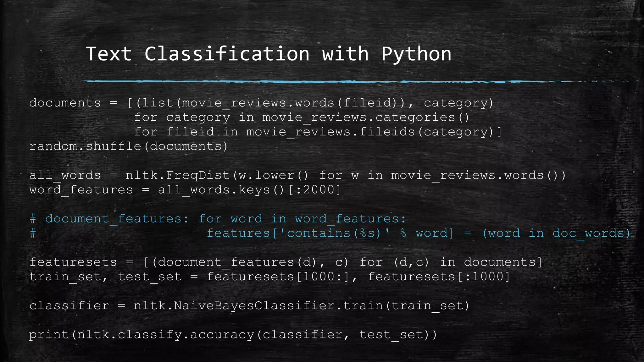The width and height of the screenshot is (644, 362).
Task: Click 'featuresets[:1000]' at the end of the line
Action: pos(439,277)
